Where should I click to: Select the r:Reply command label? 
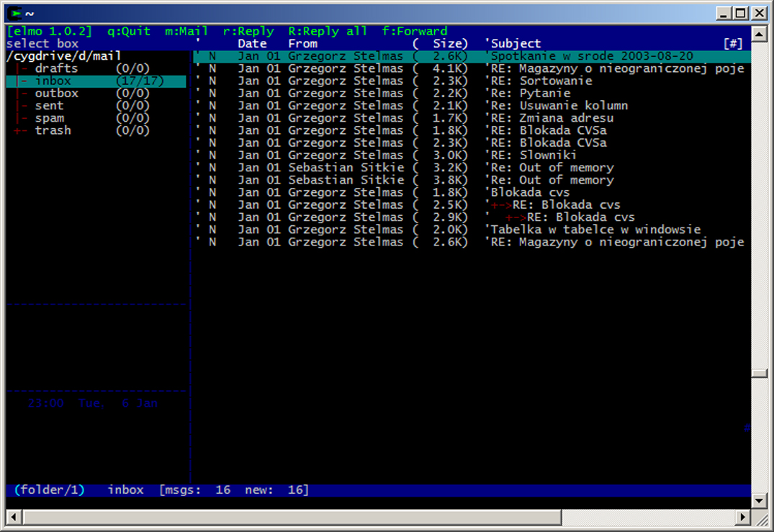248,31
